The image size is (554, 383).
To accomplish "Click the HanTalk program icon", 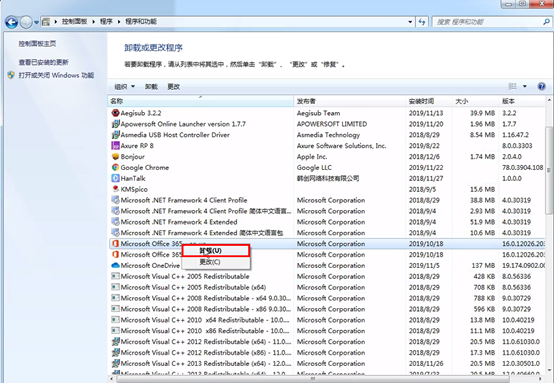I will click(x=116, y=178).
